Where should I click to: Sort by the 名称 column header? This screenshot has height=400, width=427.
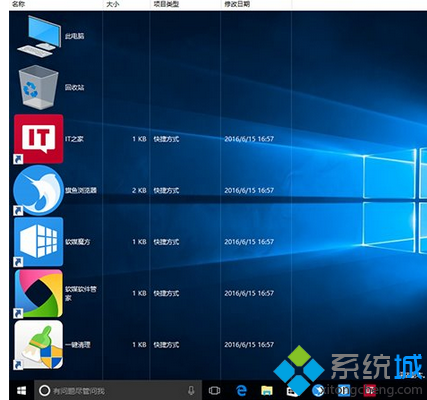coord(19,4)
